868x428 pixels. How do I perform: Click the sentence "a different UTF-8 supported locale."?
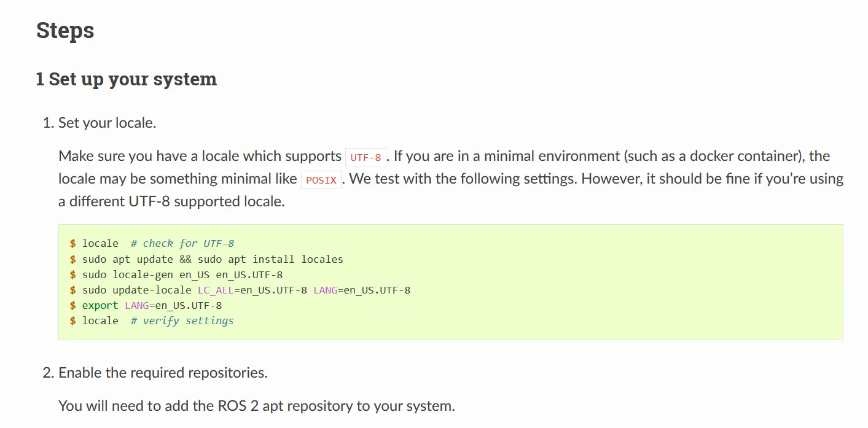click(x=171, y=201)
